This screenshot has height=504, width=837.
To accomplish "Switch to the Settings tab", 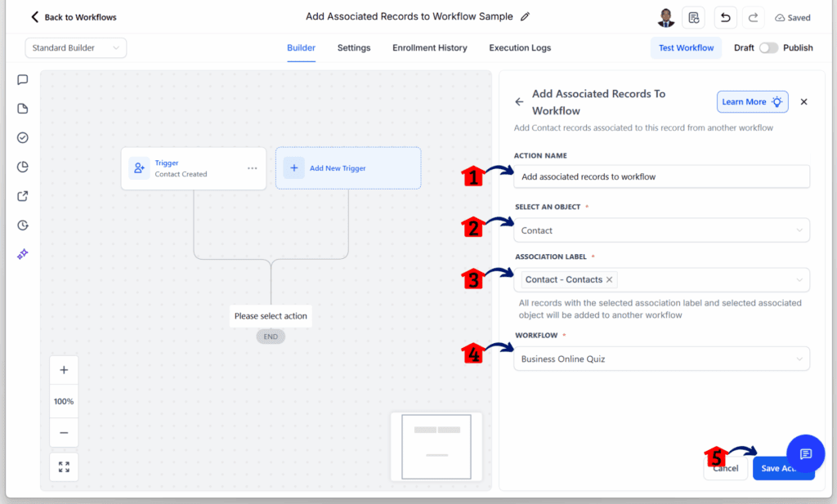I will (x=354, y=47).
